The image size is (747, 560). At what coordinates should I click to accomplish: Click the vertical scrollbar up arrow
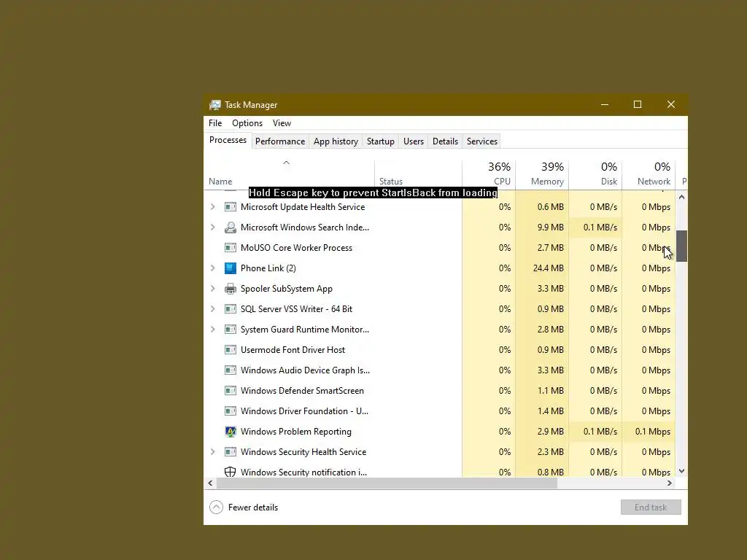click(x=682, y=197)
